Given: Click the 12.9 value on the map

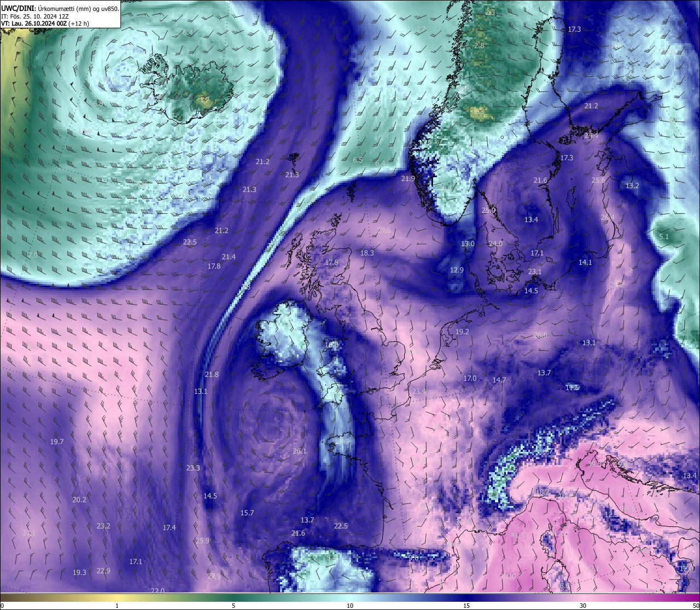Looking at the screenshot, I should pyautogui.click(x=457, y=270).
